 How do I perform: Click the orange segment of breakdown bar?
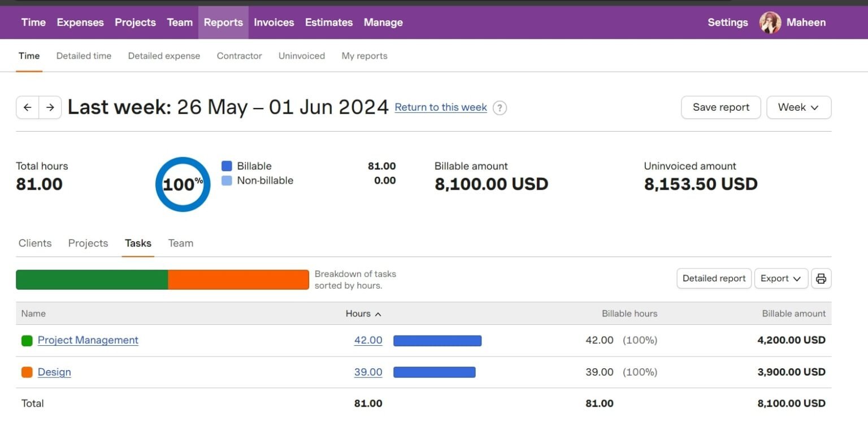coord(238,280)
